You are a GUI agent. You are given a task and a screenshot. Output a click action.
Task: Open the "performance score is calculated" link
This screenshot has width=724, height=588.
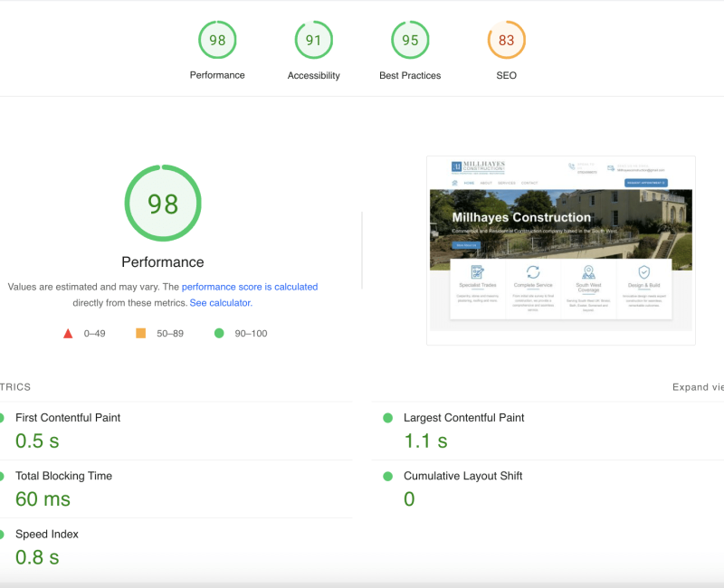250,287
